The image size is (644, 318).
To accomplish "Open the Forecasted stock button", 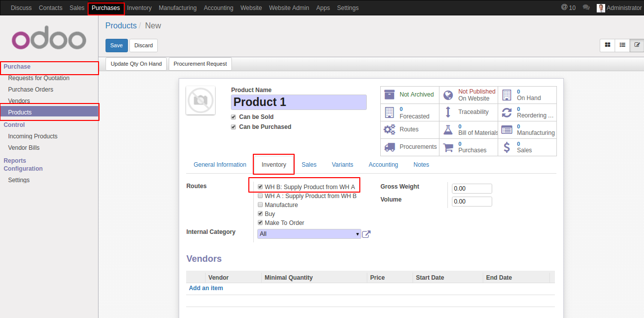I will [410, 112].
